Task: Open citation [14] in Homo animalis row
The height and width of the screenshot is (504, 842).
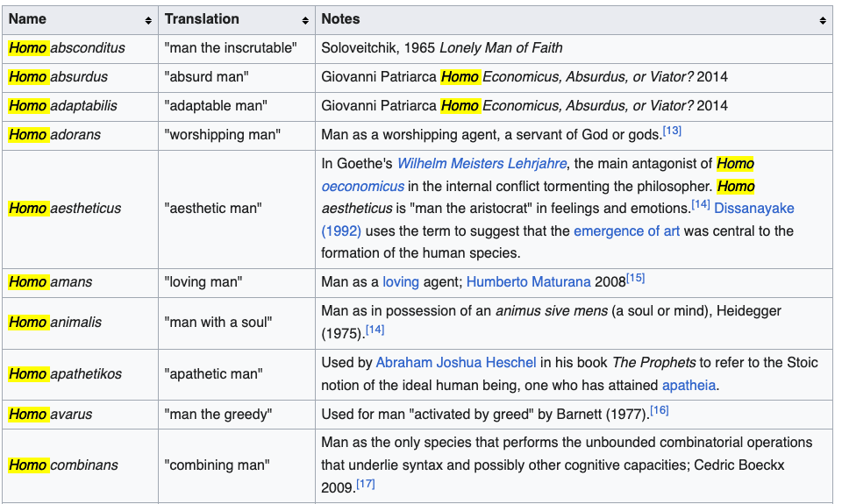Action: [375, 330]
